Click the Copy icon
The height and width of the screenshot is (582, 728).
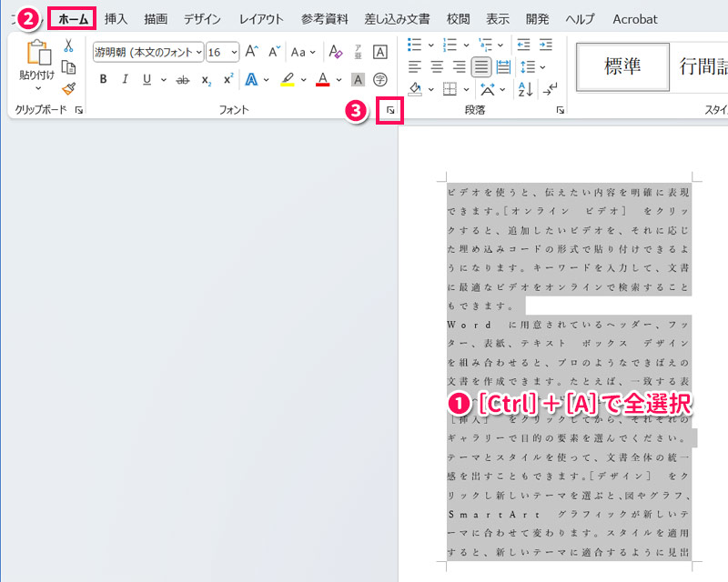[69, 67]
